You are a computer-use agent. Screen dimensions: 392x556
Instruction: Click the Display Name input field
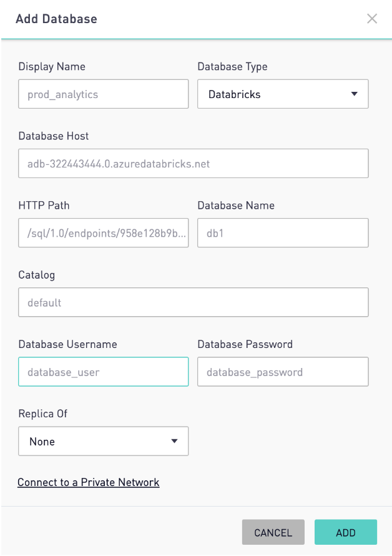click(x=104, y=94)
